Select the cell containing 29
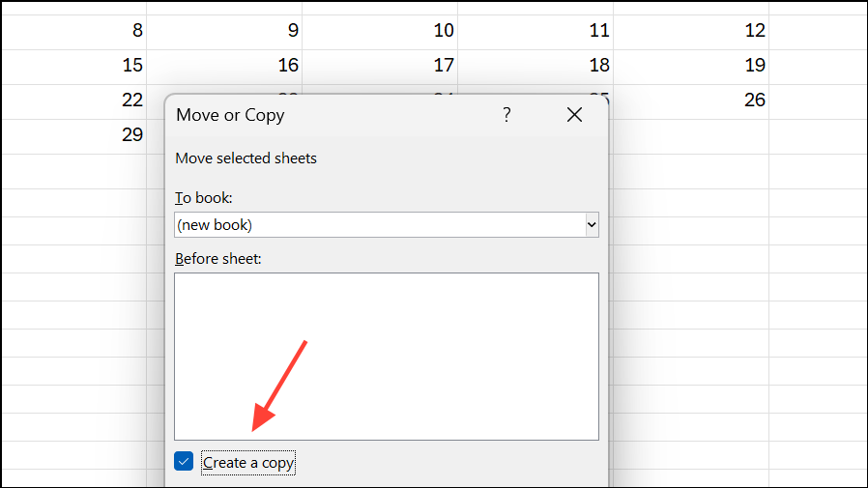 click(x=73, y=134)
